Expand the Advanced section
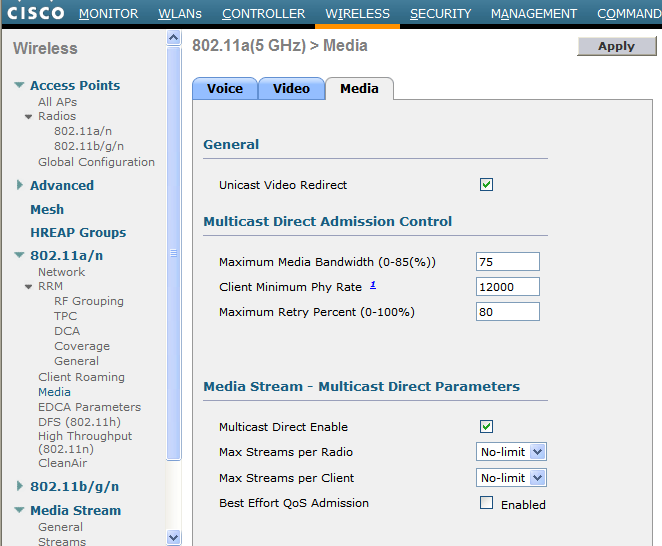Image resolution: width=662 pixels, height=546 pixels. (x=19, y=185)
